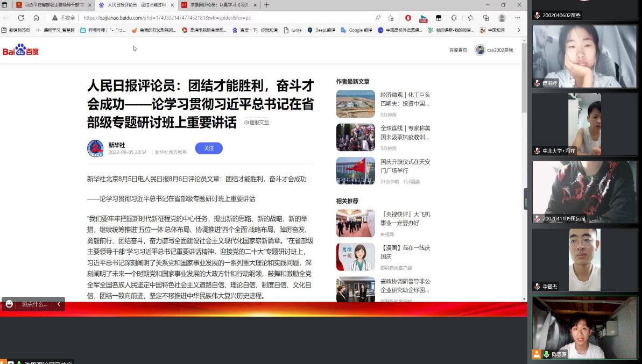Click 说点什么 chat input
Image resolution: width=642 pixels, height=364 pixels.
pos(34,304)
